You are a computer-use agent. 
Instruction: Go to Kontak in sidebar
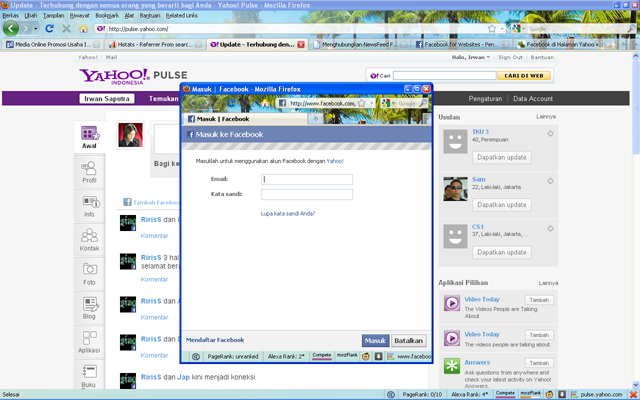89,239
